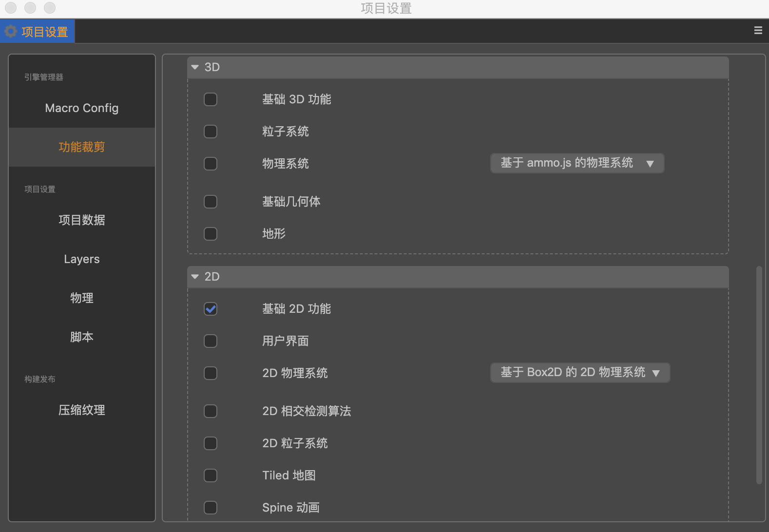This screenshot has height=532, width=769.
Task: Click the 基础 3D 功能 label
Action: click(297, 99)
